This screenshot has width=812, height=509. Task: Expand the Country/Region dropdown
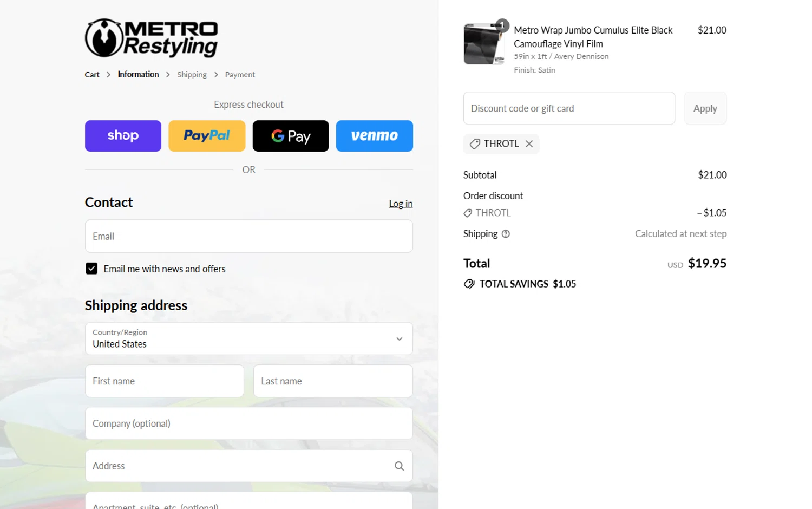(249, 339)
